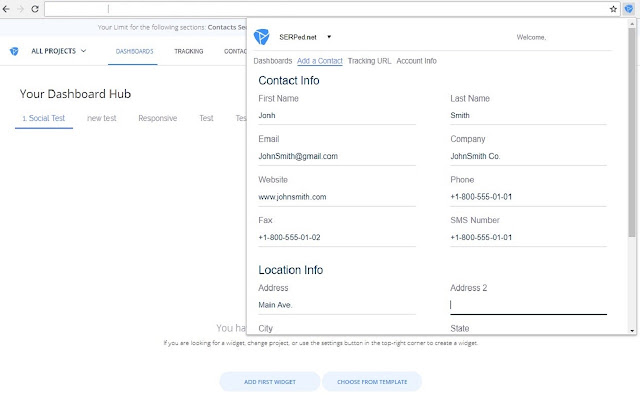Click the popup scrollbar thumb
The height and width of the screenshot is (400, 640).
(x=632, y=131)
